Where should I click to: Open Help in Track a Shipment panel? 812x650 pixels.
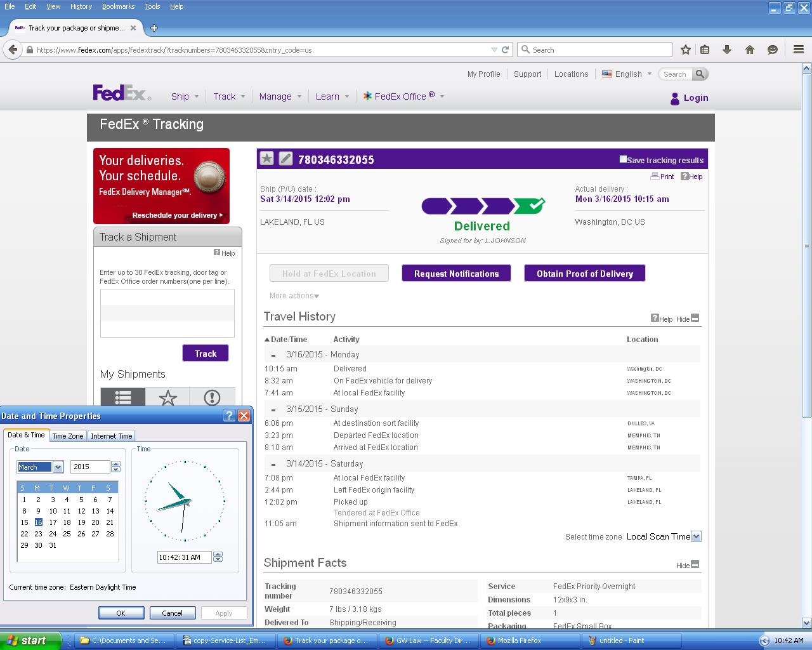click(x=224, y=253)
